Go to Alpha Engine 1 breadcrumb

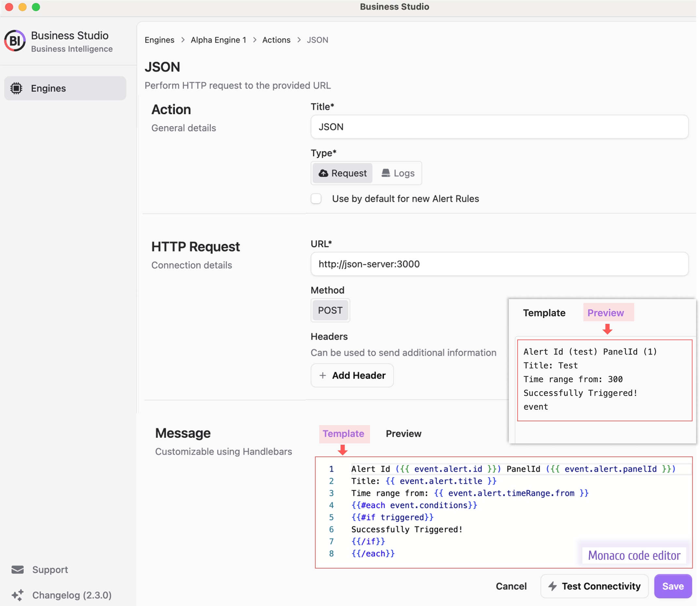218,40
